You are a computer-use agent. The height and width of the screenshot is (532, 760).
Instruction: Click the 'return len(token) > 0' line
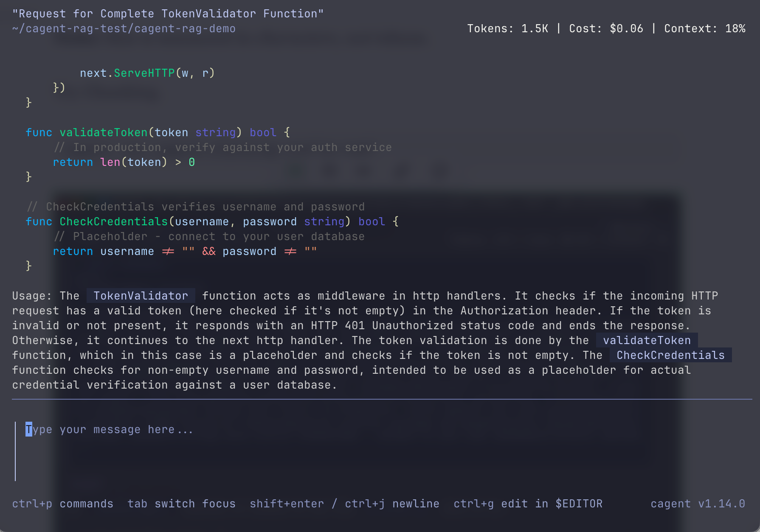tap(124, 162)
